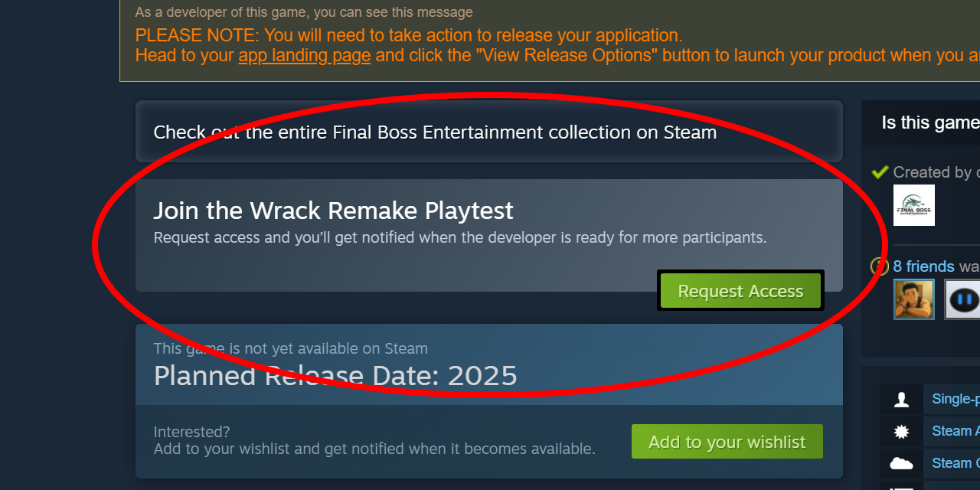Image resolution: width=980 pixels, height=490 pixels.
Task: Click the partially visible icon below Steam Cloud
Action: tap(902, 485)
